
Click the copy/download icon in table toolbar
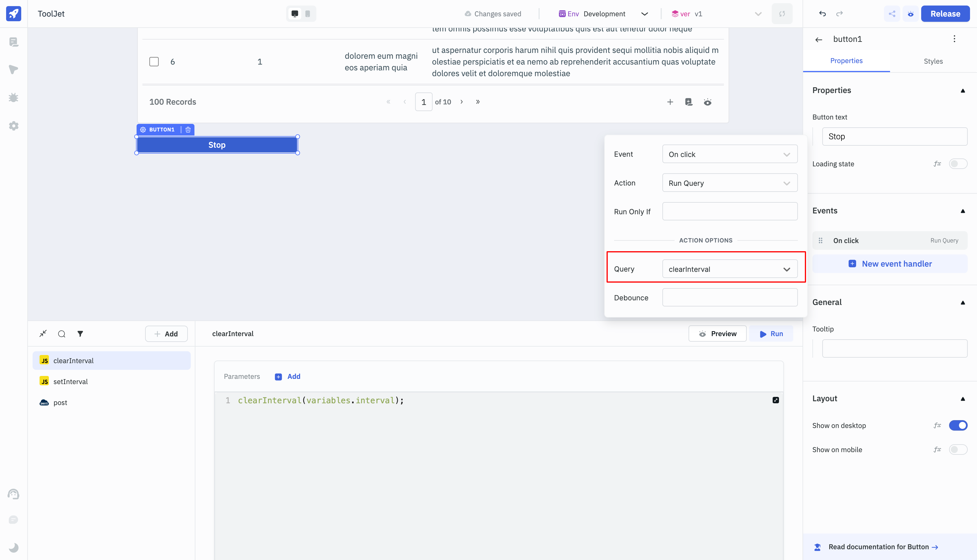pyautogui.click(x=689, y=102)
